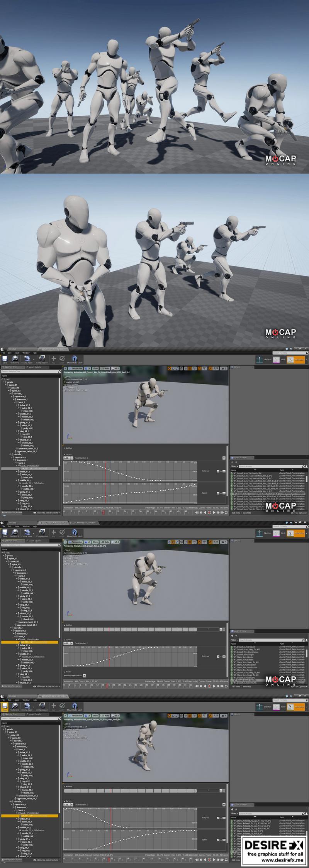Open Compression settings in the Stand_Relaxed_To_Run editor
The height and width of the screenshot is (868, 309).
point(42,707)
